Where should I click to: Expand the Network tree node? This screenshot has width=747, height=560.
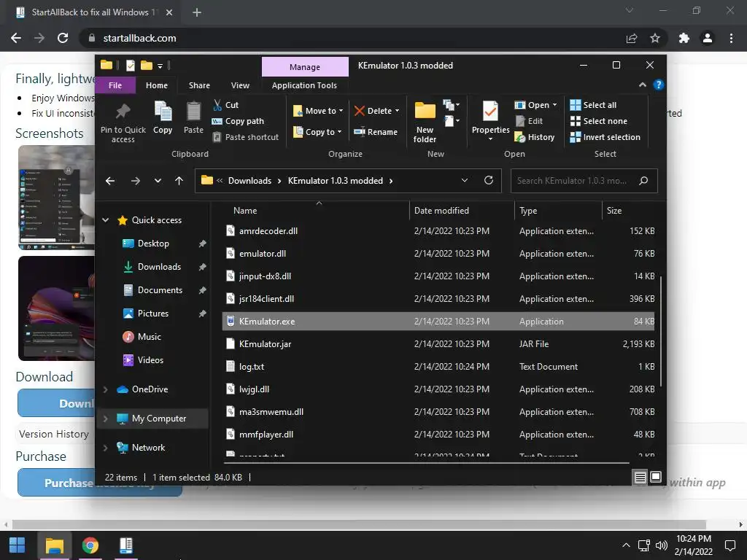[105, 448]
